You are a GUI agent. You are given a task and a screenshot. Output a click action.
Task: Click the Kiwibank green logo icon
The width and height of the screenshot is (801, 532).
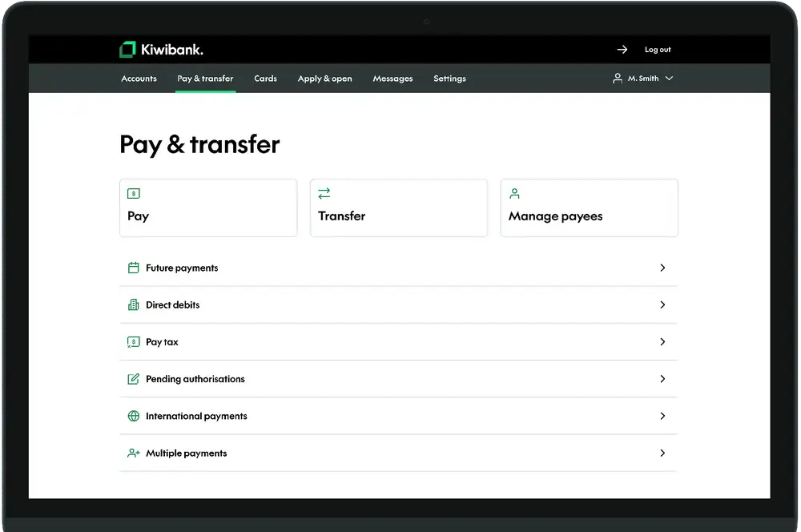point(127,50)
